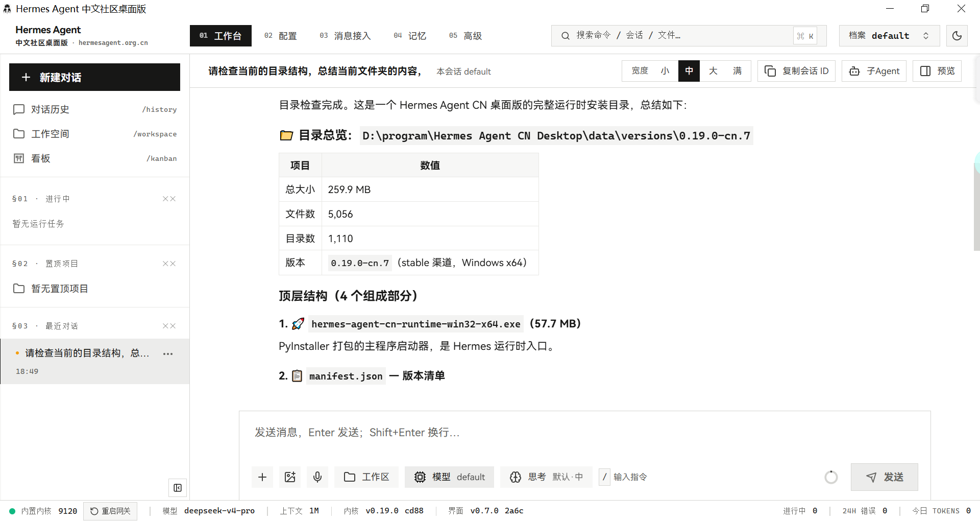Set chat width to 中
The image size is (980, 521).
point(689,71)
